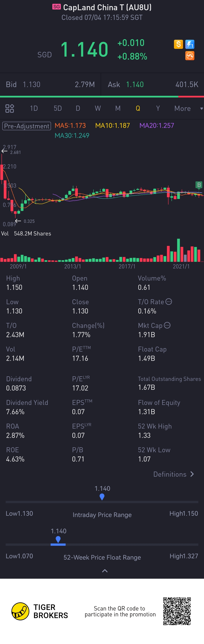
Task: Open Definitions via the right chevron
Action: [x=192, y=474]
